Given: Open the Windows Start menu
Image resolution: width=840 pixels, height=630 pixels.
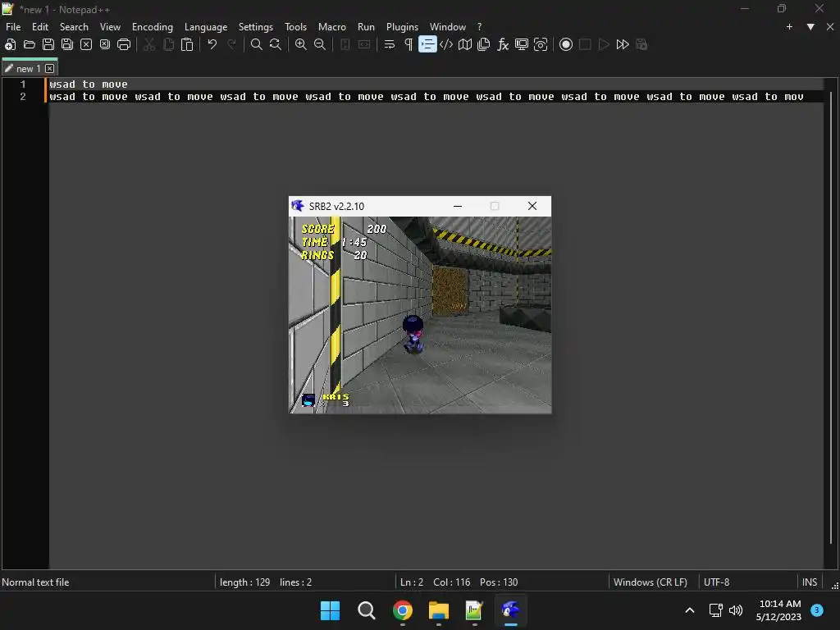Looking at the screenshot, I should coord(330,610).
